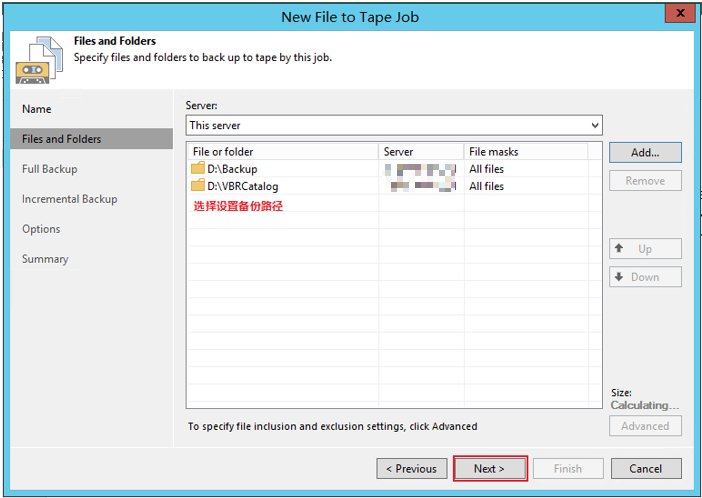Image resolution: width=702 pixels, height=498 pixels.
Task: Cancel the New File to Tape Job wizard
Action: (x=646, y=468)
